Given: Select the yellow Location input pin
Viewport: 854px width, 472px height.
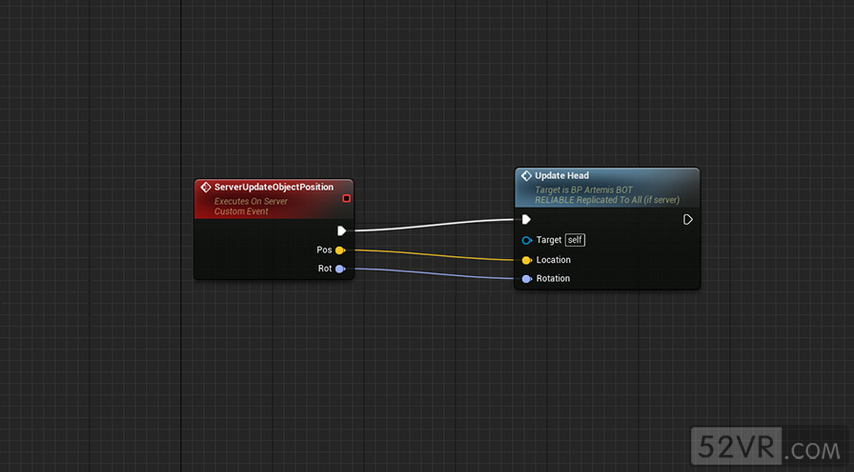Looking at the screenshot, I should tap(526, 260).
